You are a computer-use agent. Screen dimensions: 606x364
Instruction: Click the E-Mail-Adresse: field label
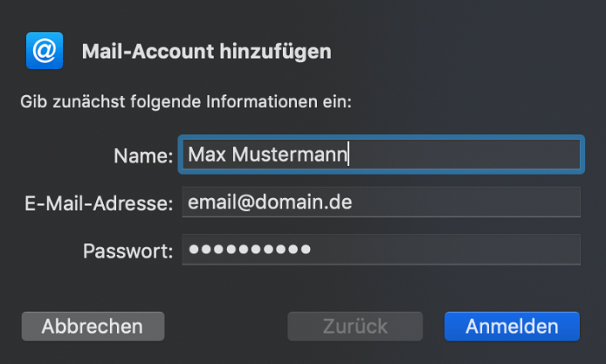click(x=99, y=203)
